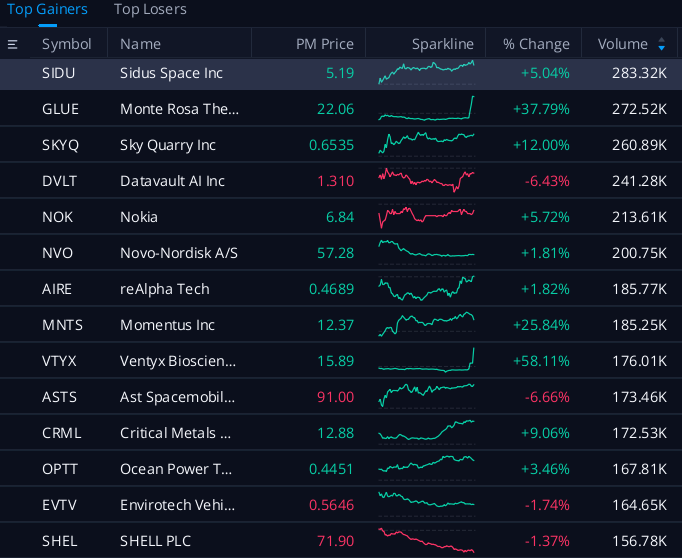Open the DVLT red sparkline chart

(x=426, y=180)
